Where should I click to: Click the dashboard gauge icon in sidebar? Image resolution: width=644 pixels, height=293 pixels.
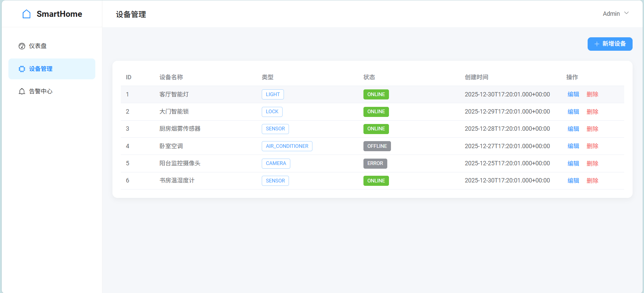point(22,46)
